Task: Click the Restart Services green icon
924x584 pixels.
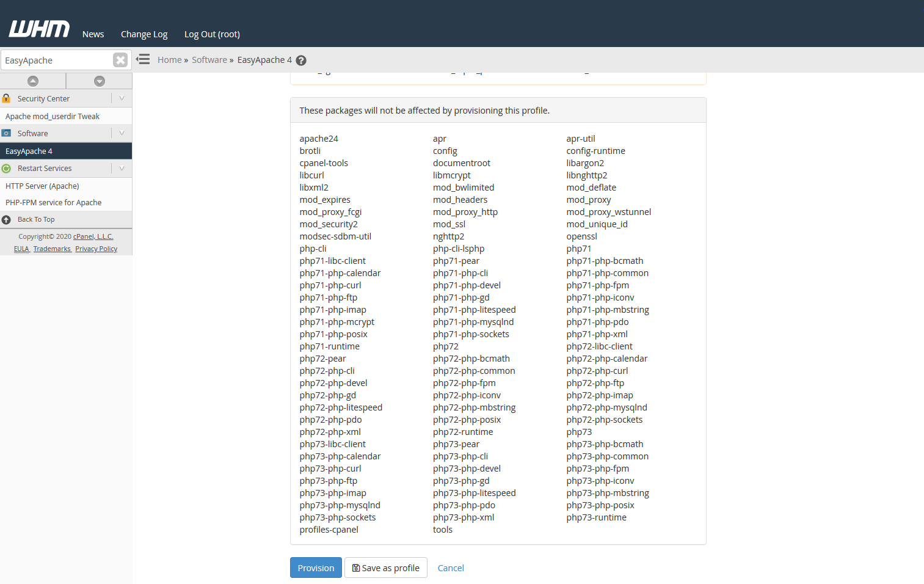Action: pos(6,169)
